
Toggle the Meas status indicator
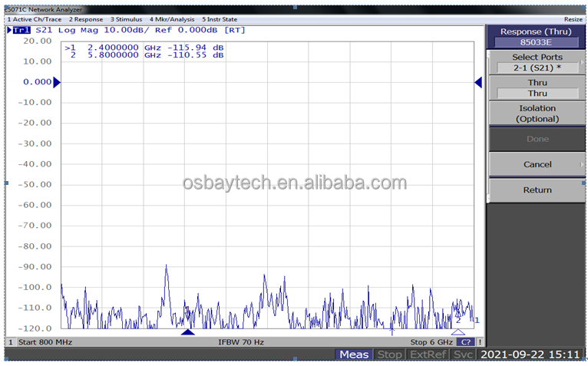click(354, 354)
